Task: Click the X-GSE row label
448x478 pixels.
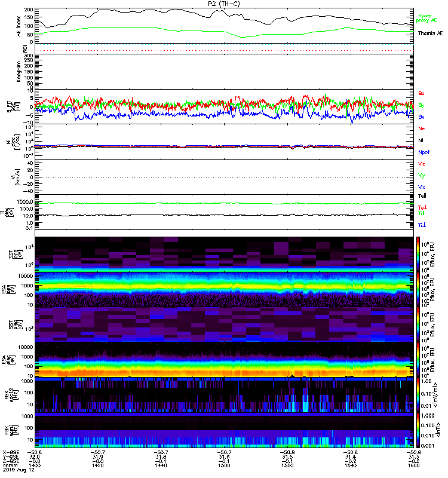Action: point(11,452)
